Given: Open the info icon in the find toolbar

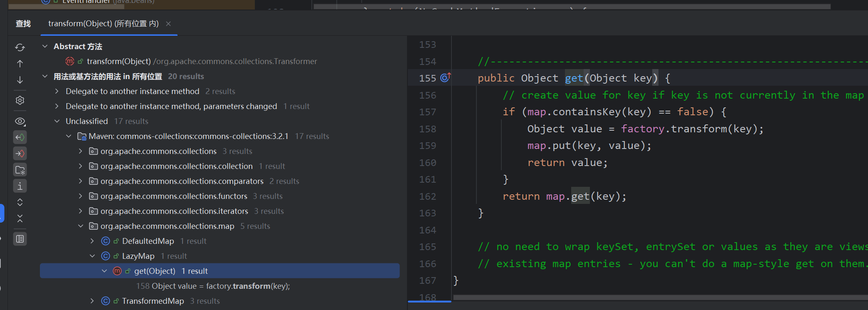Looking at the screenshot, I should (x=20, y=186).
